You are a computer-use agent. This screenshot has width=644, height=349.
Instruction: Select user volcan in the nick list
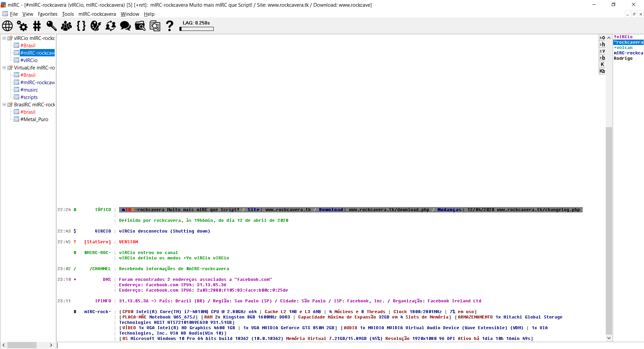coord(624,48)
